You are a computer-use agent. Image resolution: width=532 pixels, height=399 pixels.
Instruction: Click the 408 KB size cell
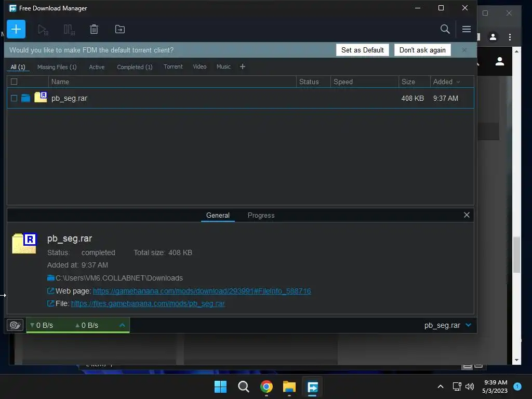(x=413, y=98)
